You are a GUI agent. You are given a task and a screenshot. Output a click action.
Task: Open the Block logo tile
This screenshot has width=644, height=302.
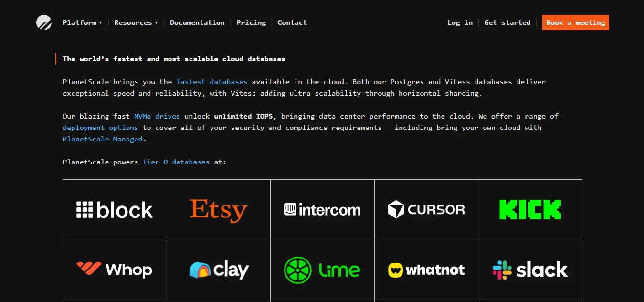(115, 210)
